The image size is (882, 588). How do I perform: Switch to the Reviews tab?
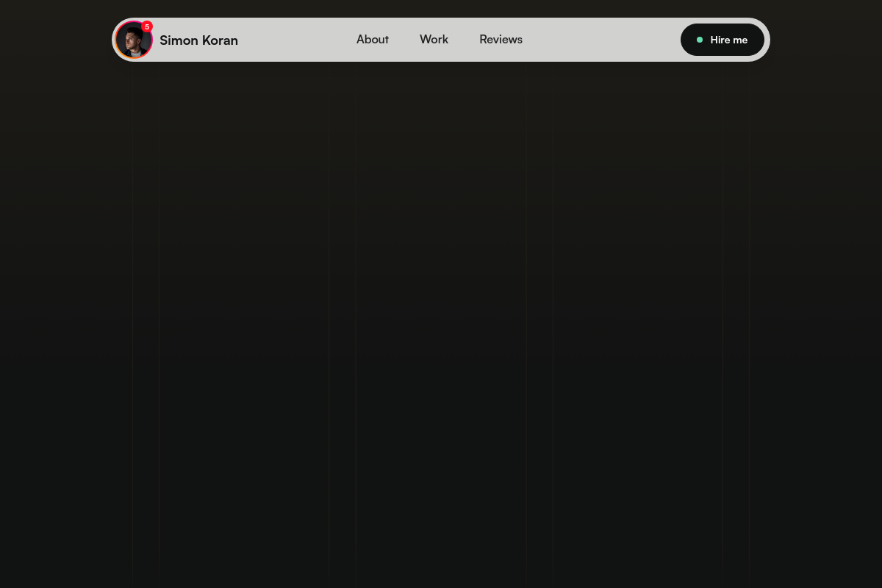(x=501, y=40)
